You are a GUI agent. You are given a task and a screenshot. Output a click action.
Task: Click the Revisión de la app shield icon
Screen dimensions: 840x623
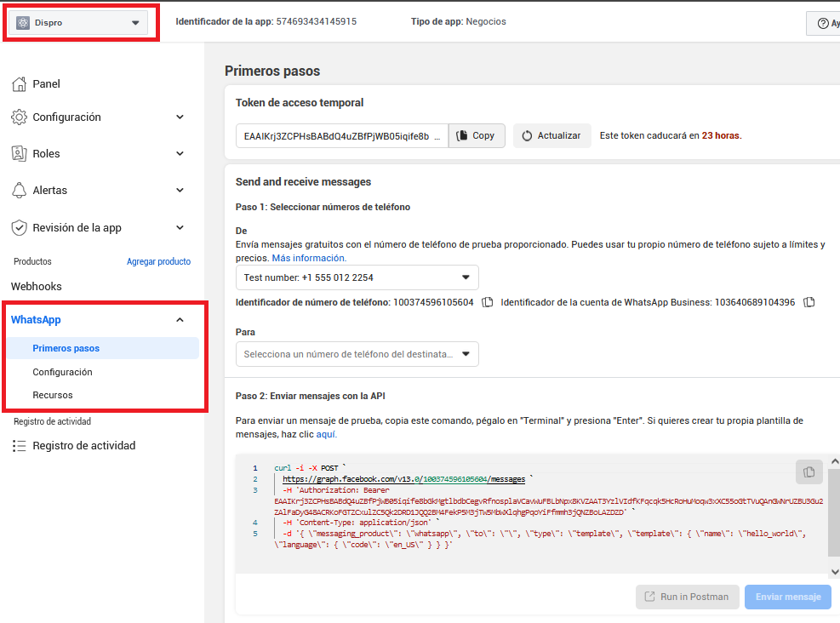19,228
